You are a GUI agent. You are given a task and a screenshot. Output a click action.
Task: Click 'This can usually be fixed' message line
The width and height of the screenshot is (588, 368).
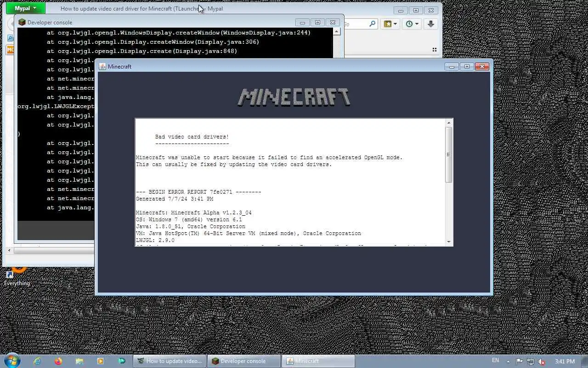(x=234, y=164)
